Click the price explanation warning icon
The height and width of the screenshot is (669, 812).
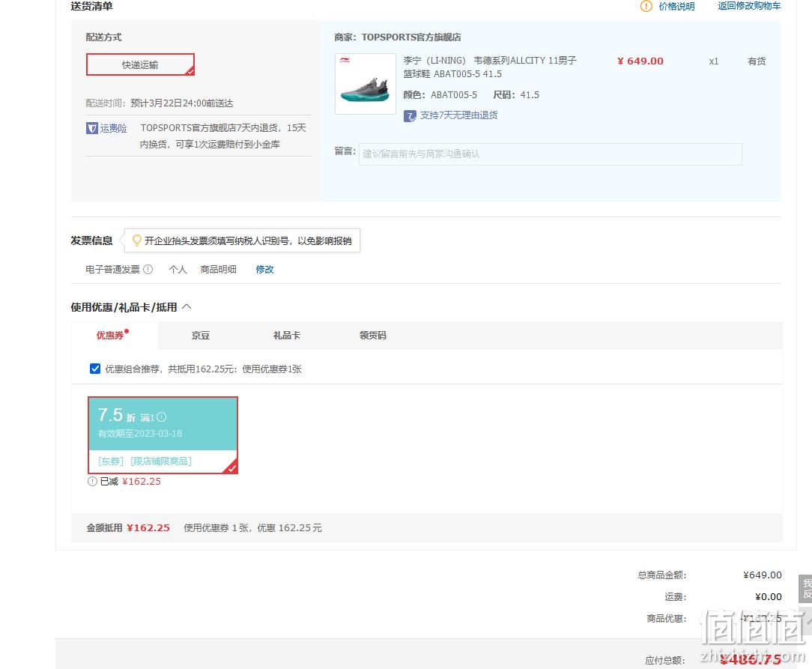click(x=646, y=6)
